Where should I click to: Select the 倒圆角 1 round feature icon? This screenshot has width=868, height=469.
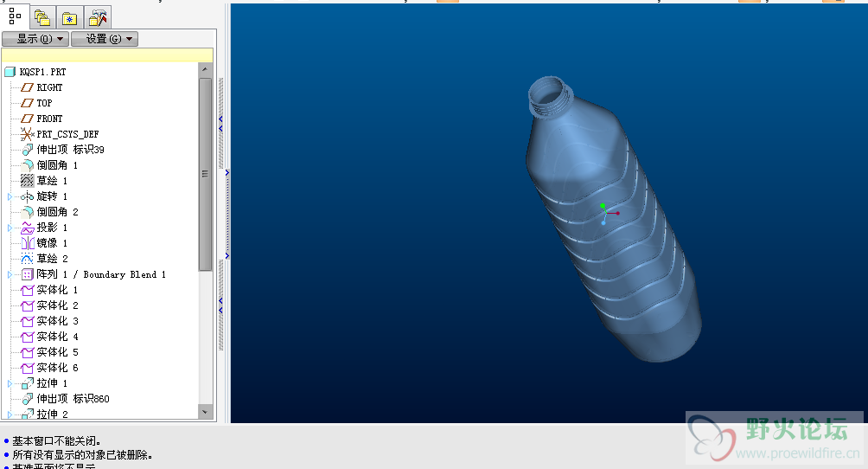(27, 165)
